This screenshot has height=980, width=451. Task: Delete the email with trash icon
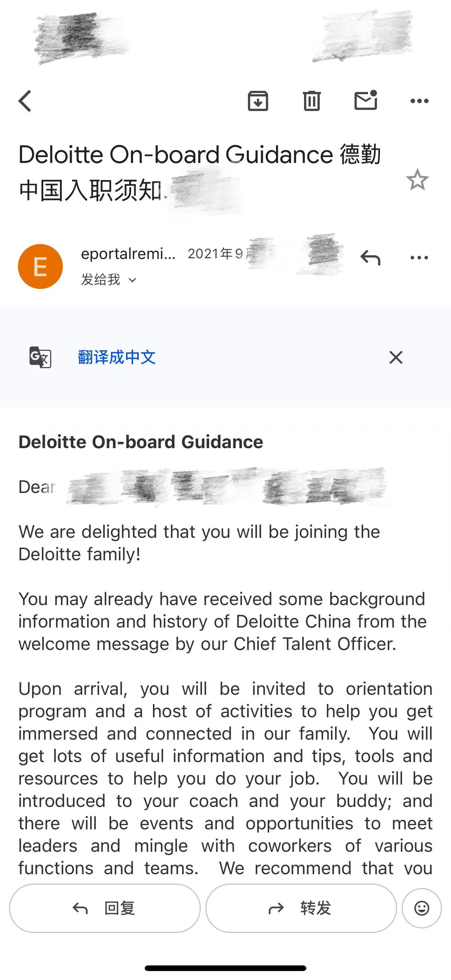point(312,101)
